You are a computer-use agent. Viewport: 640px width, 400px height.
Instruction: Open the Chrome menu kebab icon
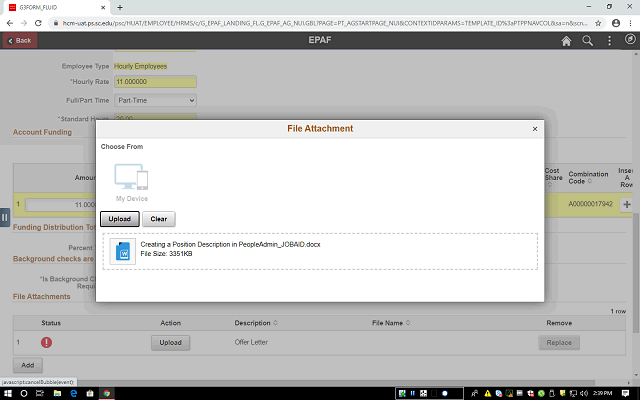[x=631, y=23]
